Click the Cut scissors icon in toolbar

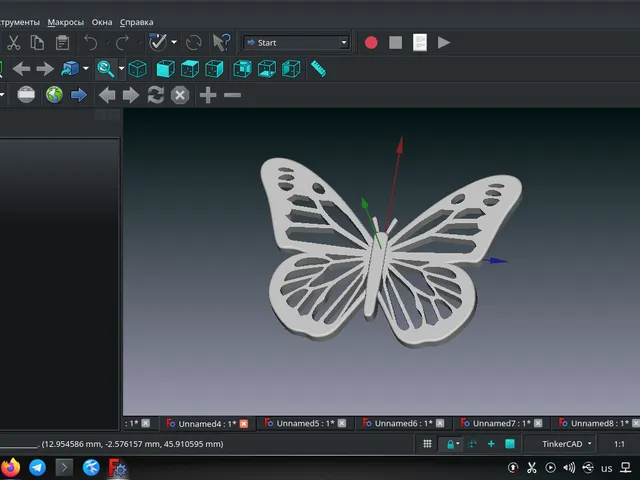point(13,42)
